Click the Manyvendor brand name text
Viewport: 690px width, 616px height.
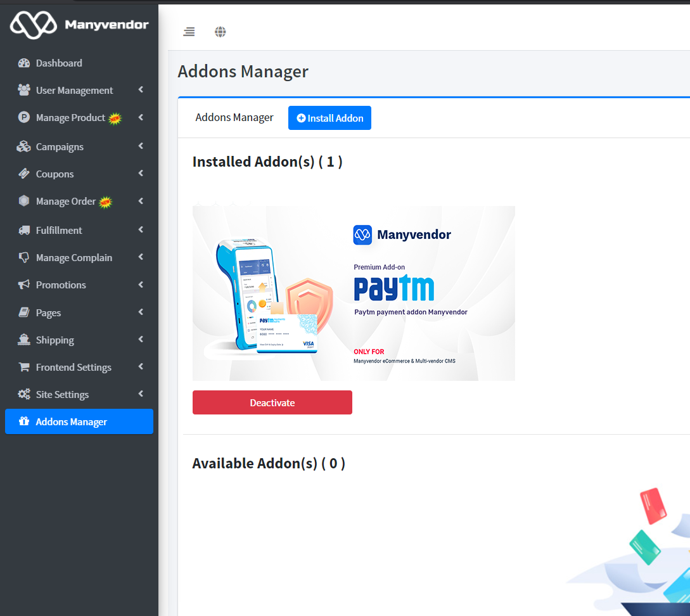(x=106, y=25)
